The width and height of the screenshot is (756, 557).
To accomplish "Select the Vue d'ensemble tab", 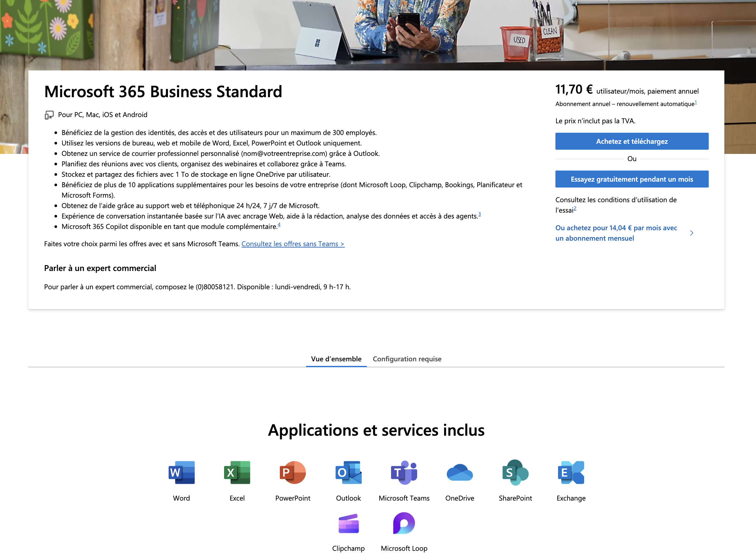I will pyautogui.click(x=336, y=359).
